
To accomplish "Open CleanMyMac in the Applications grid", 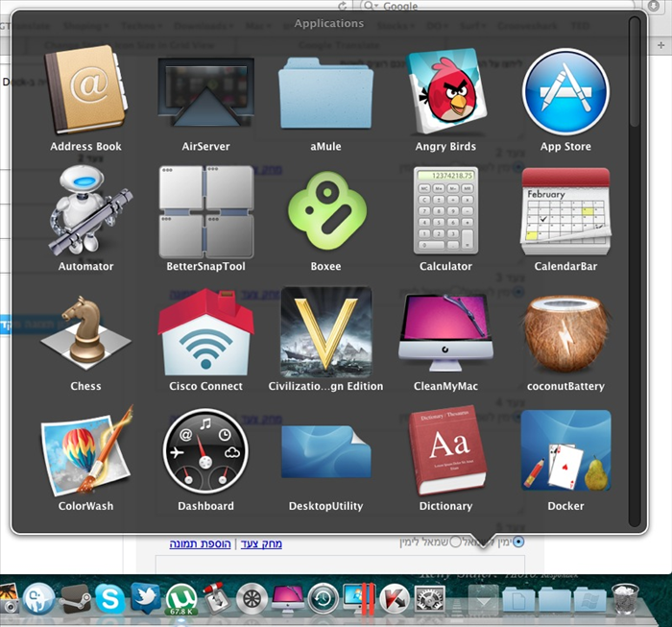I will (x=445, y=332).
